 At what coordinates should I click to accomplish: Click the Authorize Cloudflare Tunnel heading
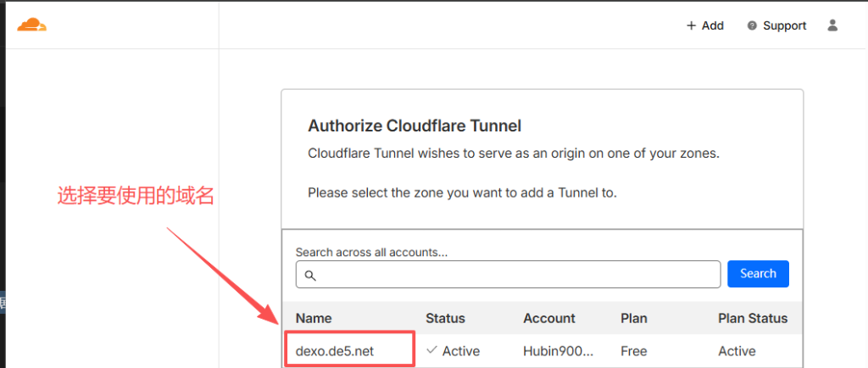[x=415, y=126]
